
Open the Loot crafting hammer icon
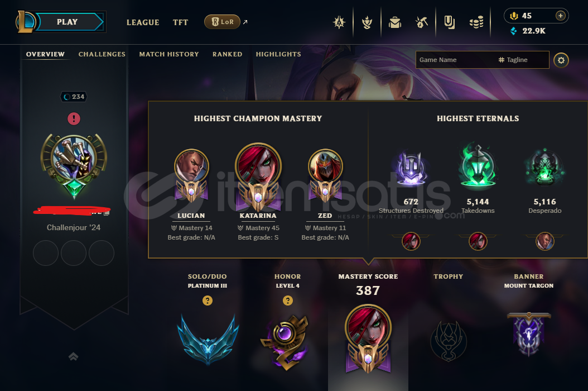click(422, 22)
